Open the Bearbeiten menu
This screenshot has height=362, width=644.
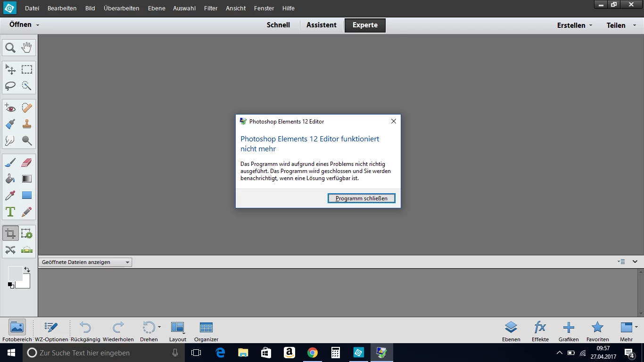pos(62,8)
